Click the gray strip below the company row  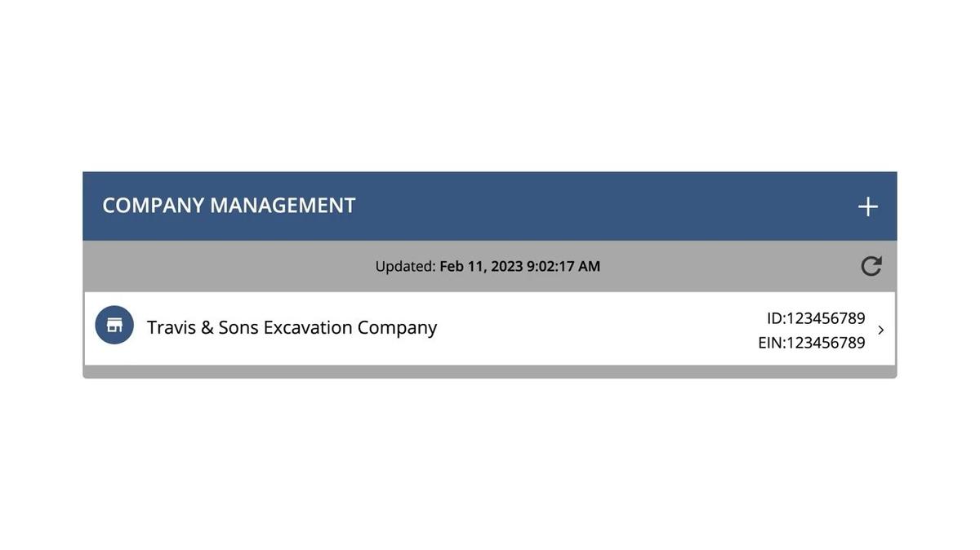(x=490, y=372)
